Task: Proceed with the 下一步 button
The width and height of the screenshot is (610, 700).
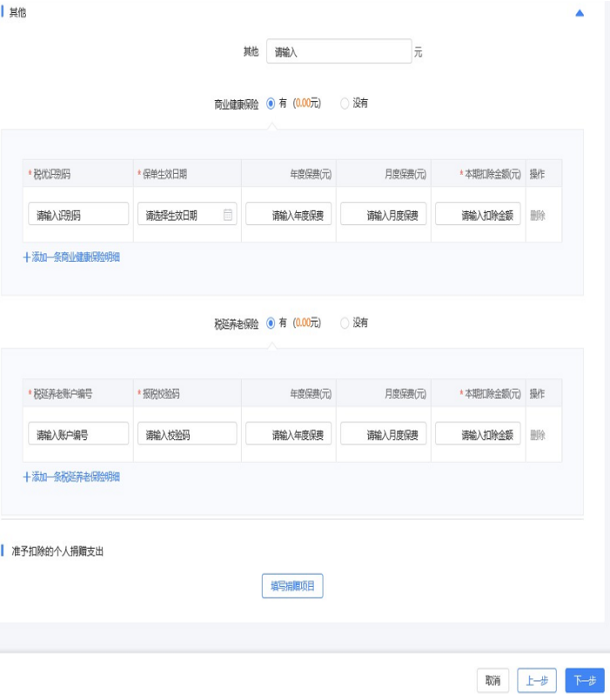Action: (x=584, y=681)
